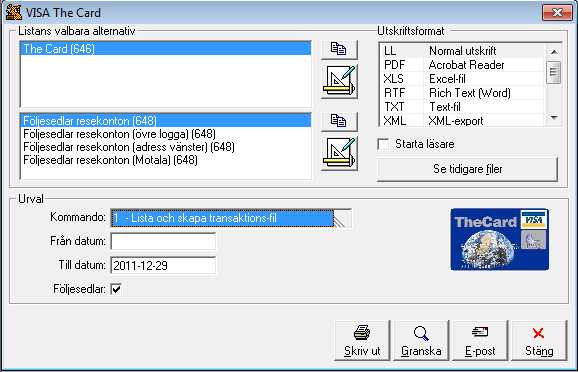Viewport: 578px width, 372px height.
Task: Enable the Starta läsare checkbox
Action: (x=384, y=144)
